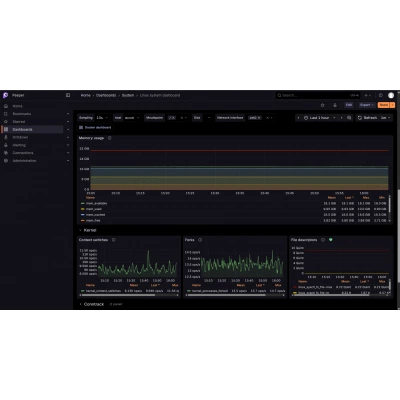Select mem_free legend series
The image size is (400, 400).
93,220
